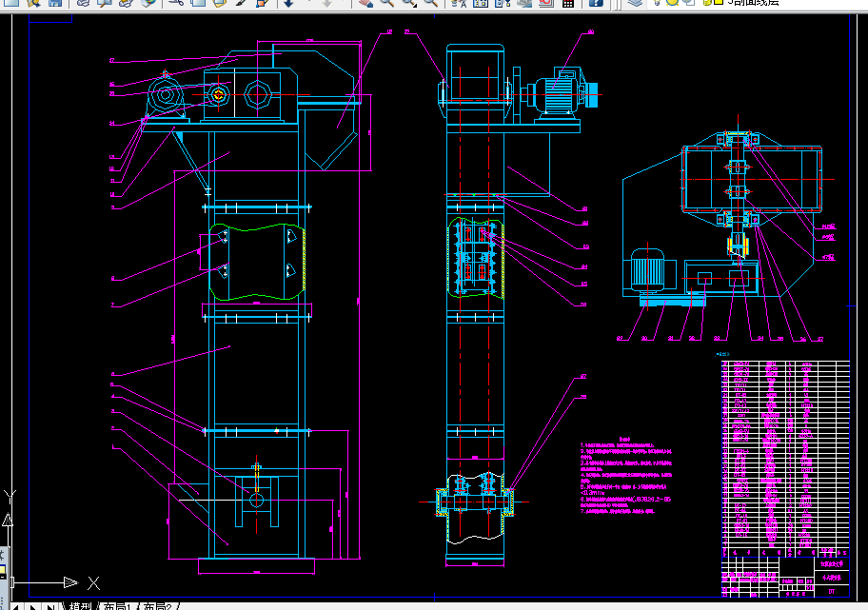Open the Tool Palettes window icon
The height and width of the screenshot is (610, 868).
pyautogui.click(x=503, y=3)
